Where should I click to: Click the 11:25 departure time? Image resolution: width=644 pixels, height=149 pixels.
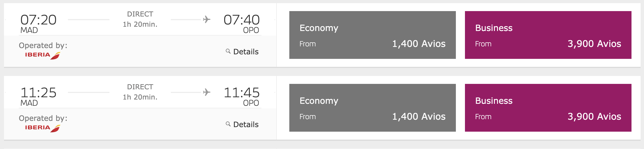(38, 93)
